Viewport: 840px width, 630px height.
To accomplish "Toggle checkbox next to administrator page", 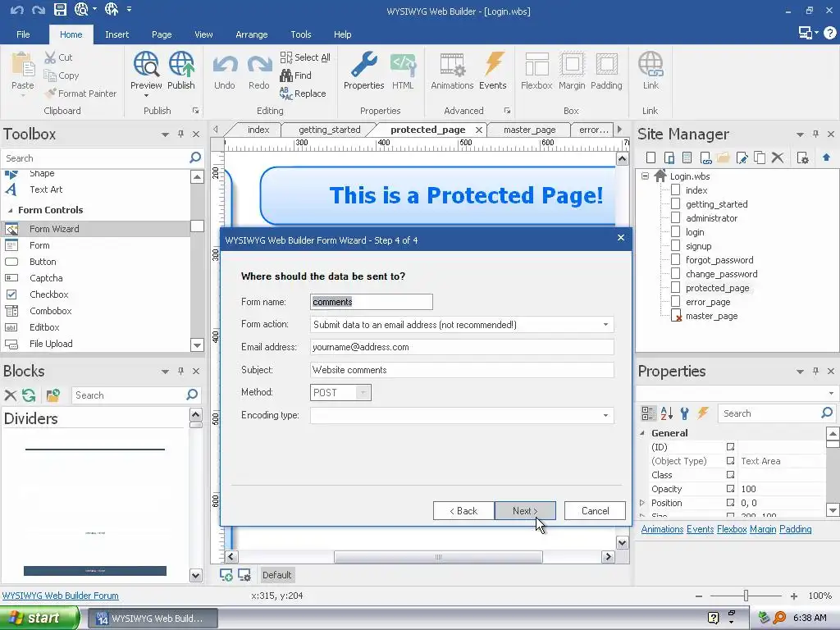I will (676, 217).
